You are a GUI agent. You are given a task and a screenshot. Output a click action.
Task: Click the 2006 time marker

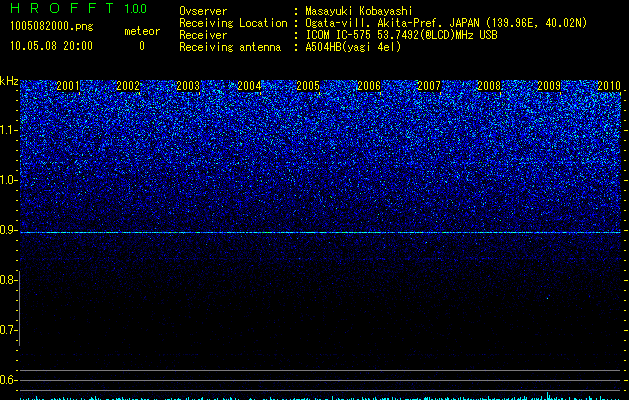click(x=369, y=86)
